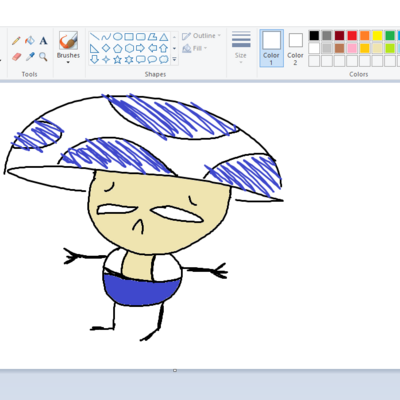400x400 pixels.
Task: Select the Rounded rectangle shape
Action: click(x=141, y=37)
